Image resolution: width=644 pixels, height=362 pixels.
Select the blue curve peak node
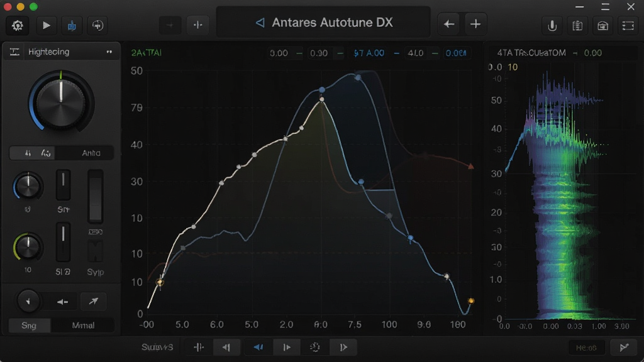pyautogui.click(x=322, y=89)
